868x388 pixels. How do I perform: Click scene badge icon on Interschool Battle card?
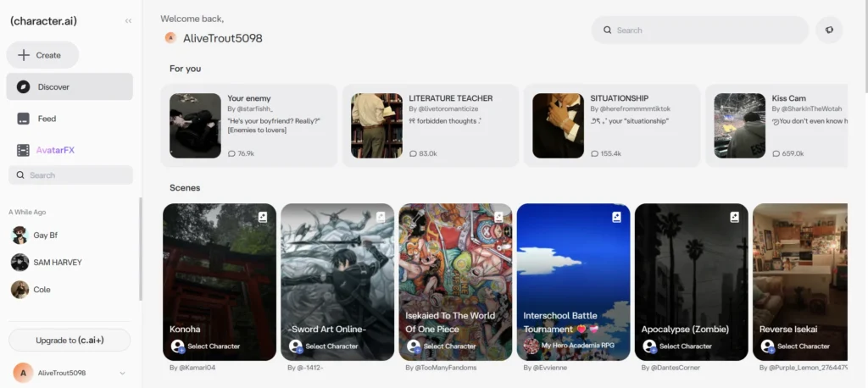click(617, 217)
